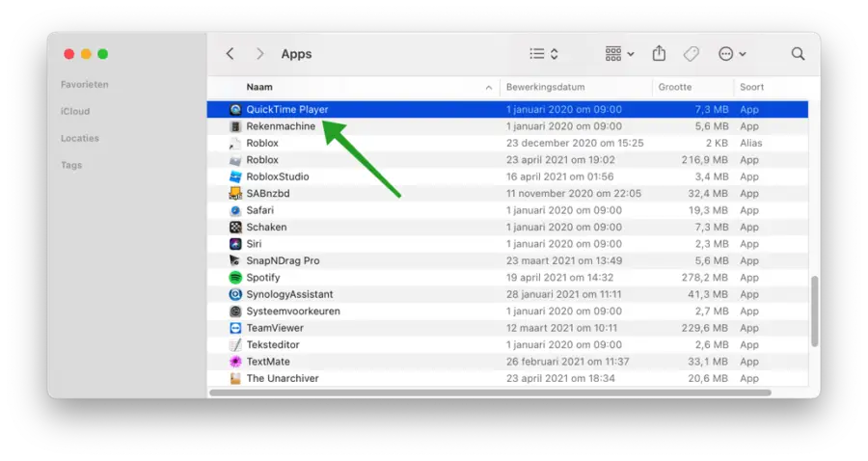Image resolution: width=868 pixels, height=461 pixels.
Task: Sort by the Grootte column header
Action: 675,87
